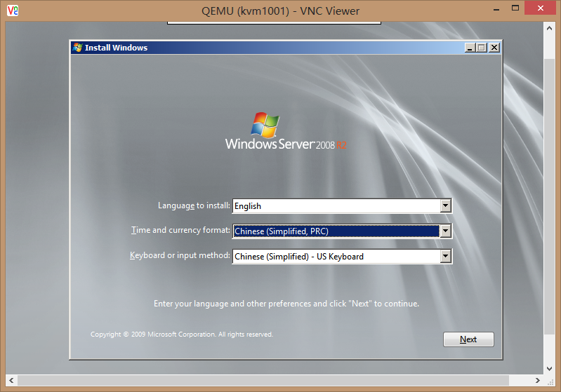Click the Language to install label

[194, 205]
